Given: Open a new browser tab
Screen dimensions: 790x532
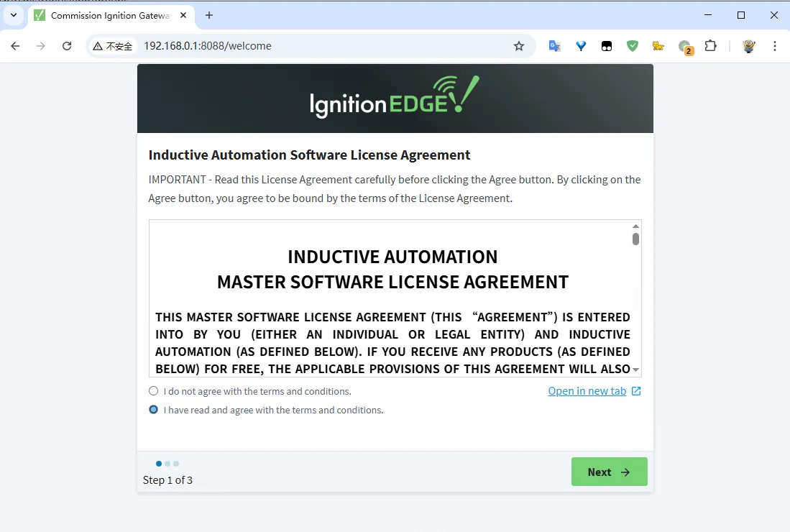Looking at the screenshot, I should pyautogui.click(x=209, y=15).
